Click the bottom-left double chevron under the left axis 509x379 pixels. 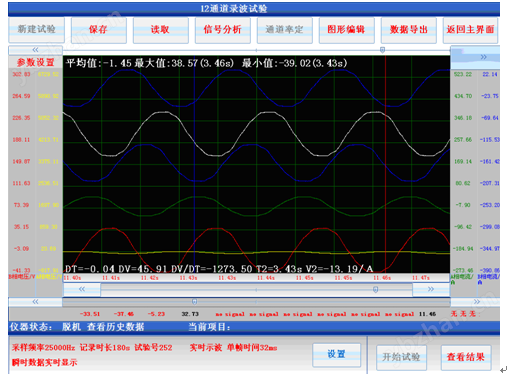click(x=35, y=302)
